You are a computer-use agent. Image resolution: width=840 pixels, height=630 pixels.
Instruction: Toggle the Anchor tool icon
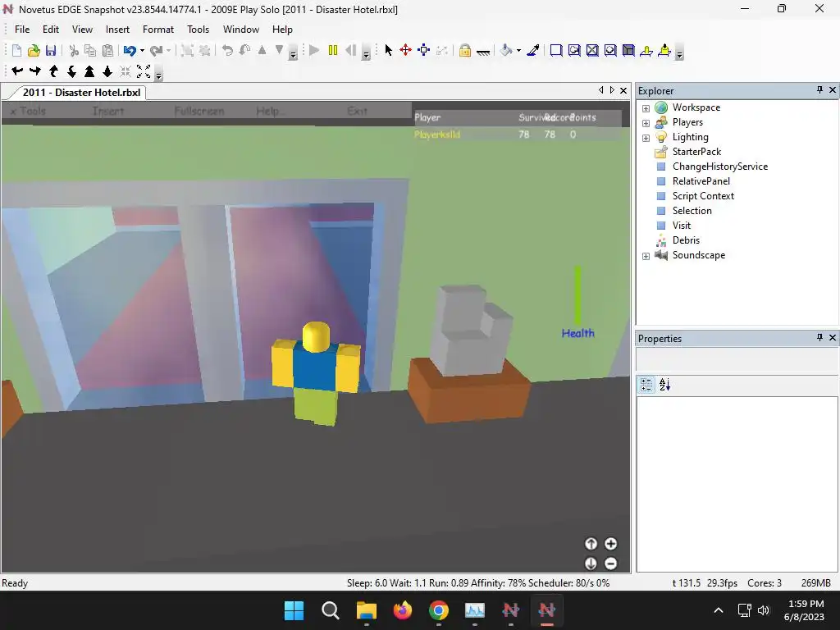(x=483, y=52)
